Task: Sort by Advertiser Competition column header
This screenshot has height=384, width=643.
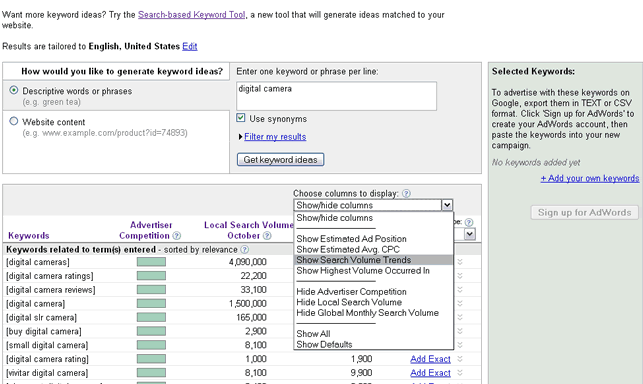Action: click(146, 230)
